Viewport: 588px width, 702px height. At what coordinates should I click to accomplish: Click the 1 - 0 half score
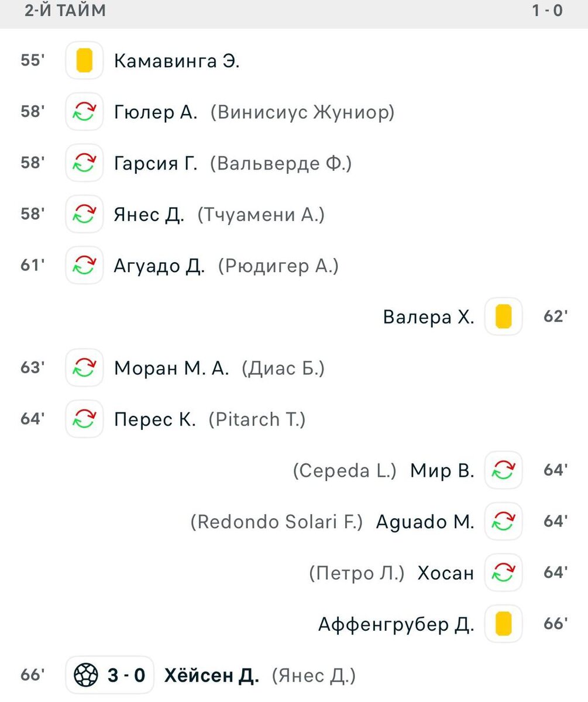point(547,11)
